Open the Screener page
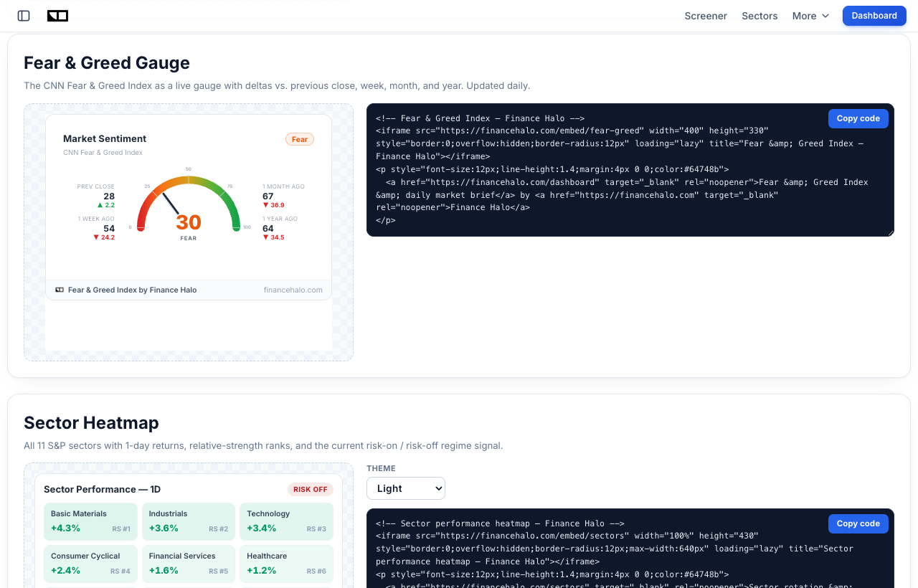 tap(706, 16)
